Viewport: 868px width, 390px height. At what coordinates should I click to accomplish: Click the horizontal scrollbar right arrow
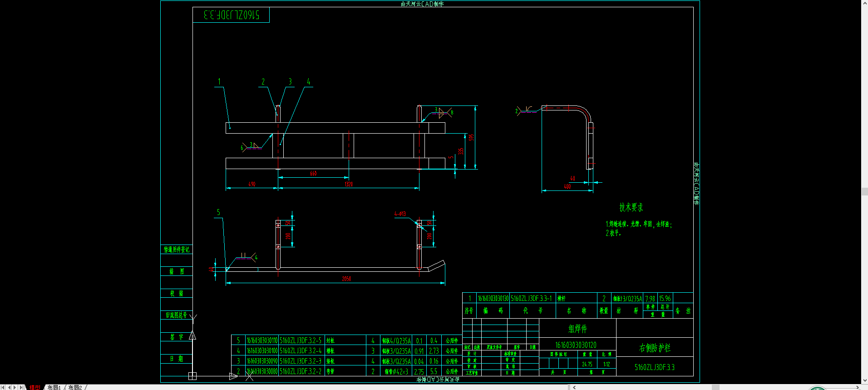(857, 387)
